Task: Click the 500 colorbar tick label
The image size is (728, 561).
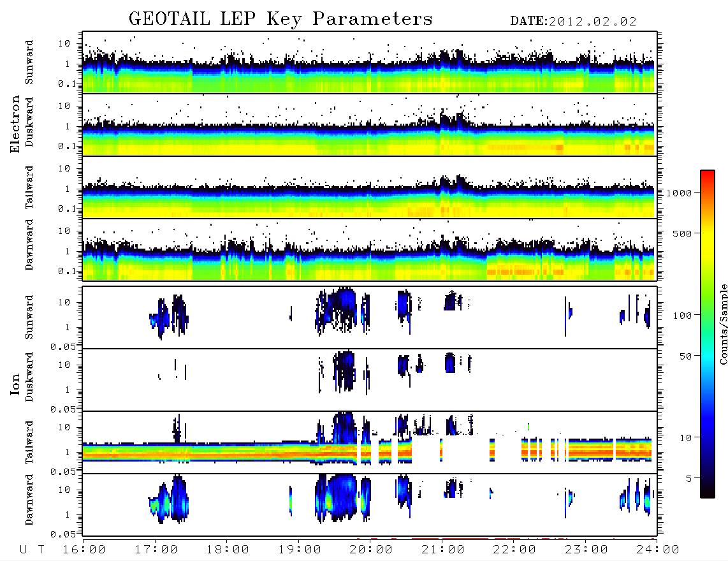Action: click(x=683, y=233)
